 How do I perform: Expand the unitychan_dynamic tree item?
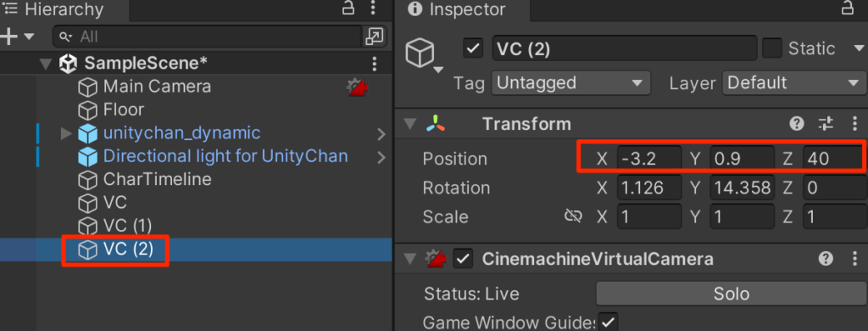coord(66,133)
